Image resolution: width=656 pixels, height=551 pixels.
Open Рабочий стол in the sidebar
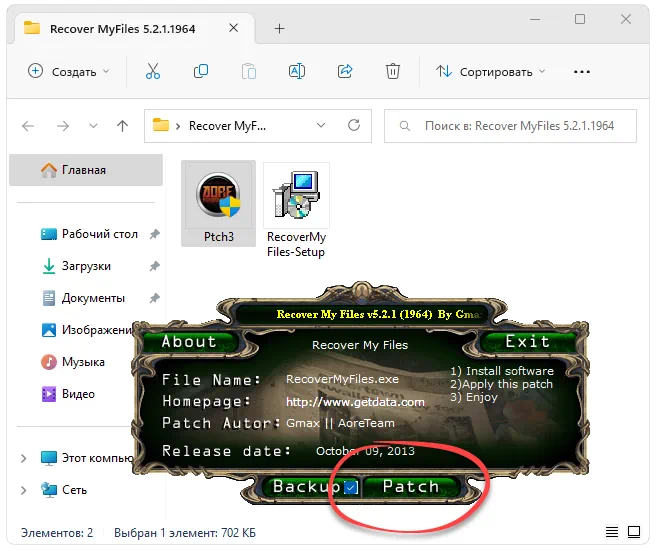[90, 234]
